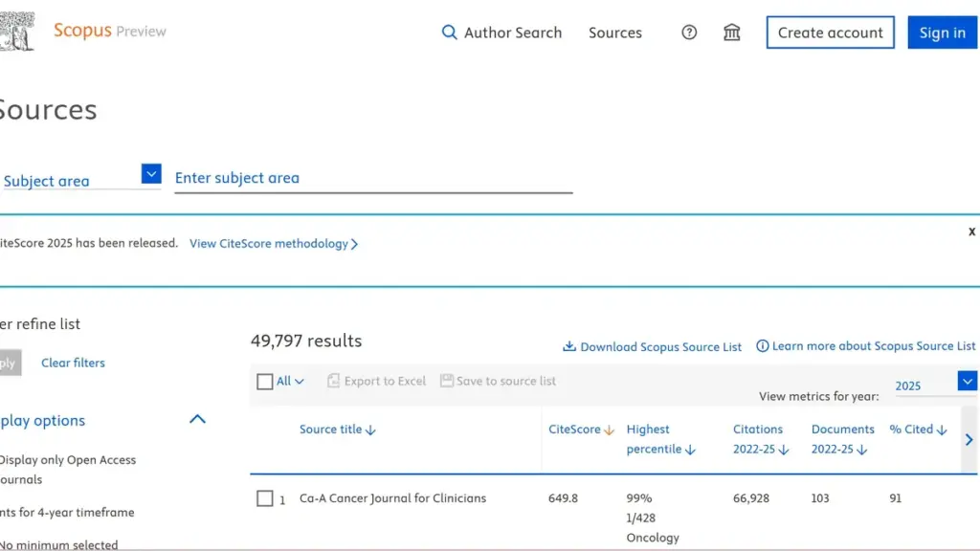Click the Display options heading

coord(42,421)
